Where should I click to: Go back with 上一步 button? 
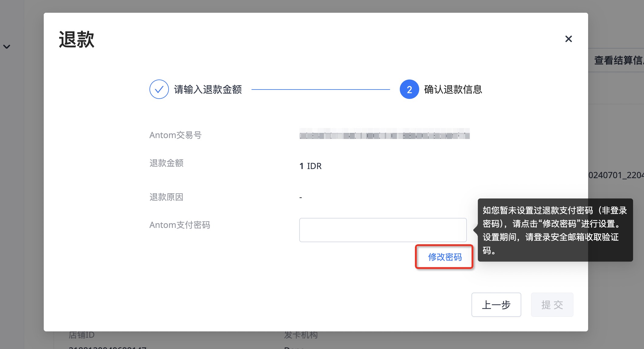click(x=496, y=304)
